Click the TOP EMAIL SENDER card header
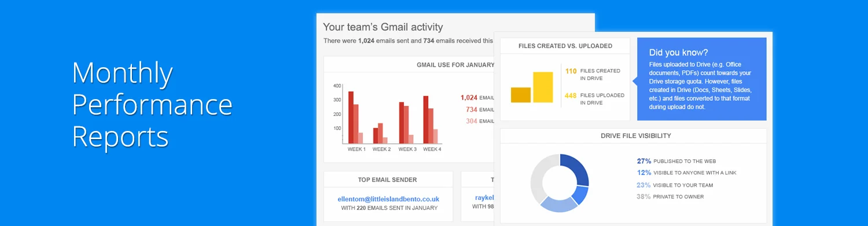 click(x=388, y=180)
